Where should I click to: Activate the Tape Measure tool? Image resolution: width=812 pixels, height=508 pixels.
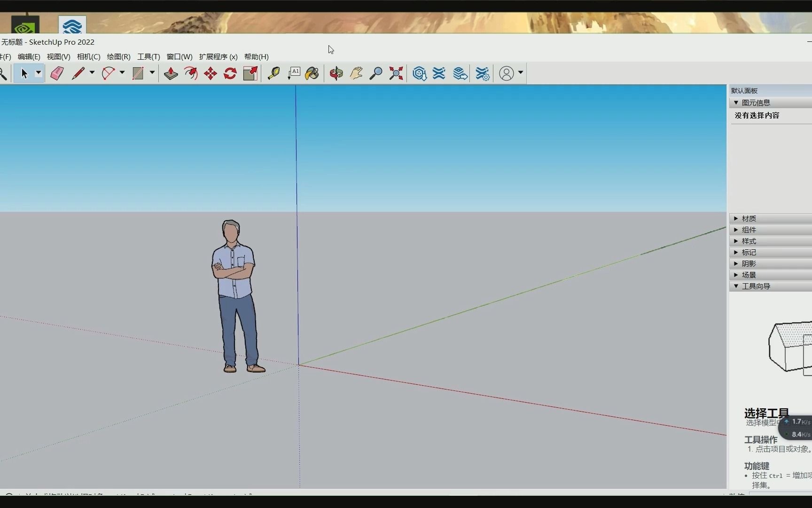point(274,73)
